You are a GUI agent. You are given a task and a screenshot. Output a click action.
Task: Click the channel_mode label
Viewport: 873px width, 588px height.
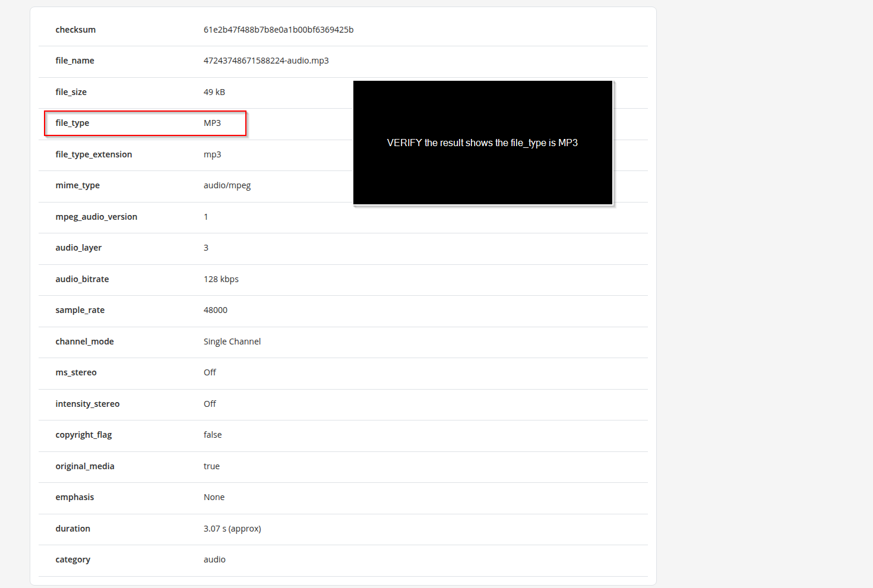[x=84, y=342]
